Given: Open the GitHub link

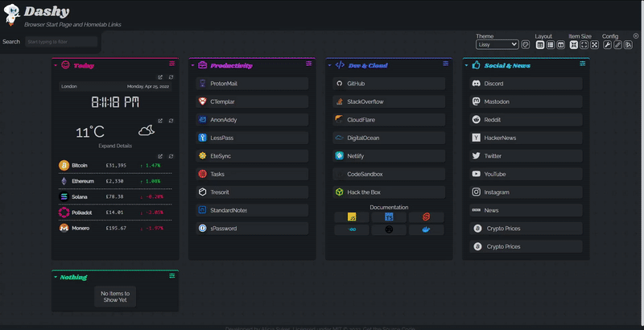Looking at the screenshot, I should click(x=389, y=84).
